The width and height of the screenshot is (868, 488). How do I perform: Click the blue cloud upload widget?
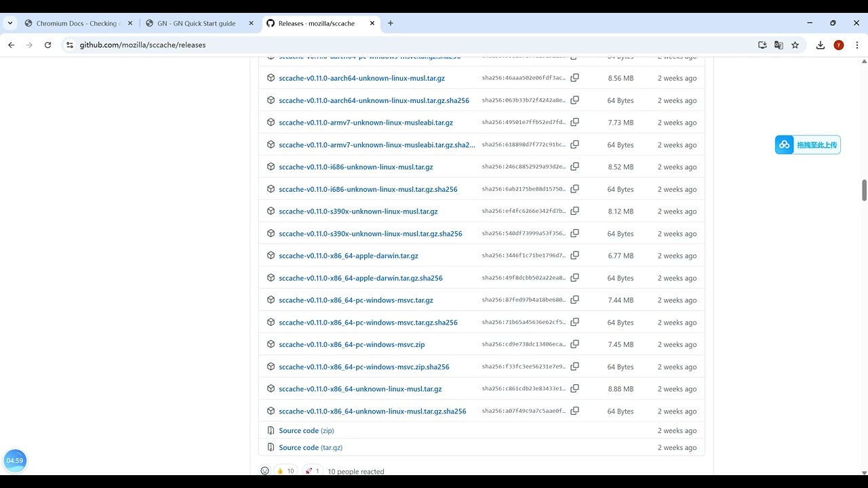pyautogui.click(x=808, y=144)
